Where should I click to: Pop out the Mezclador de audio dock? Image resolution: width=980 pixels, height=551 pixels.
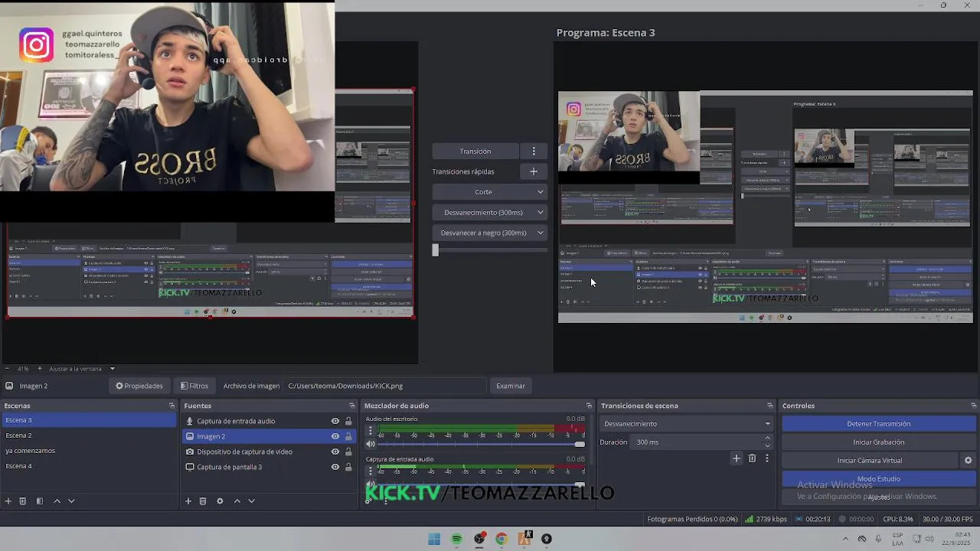(x=589, y=406)
